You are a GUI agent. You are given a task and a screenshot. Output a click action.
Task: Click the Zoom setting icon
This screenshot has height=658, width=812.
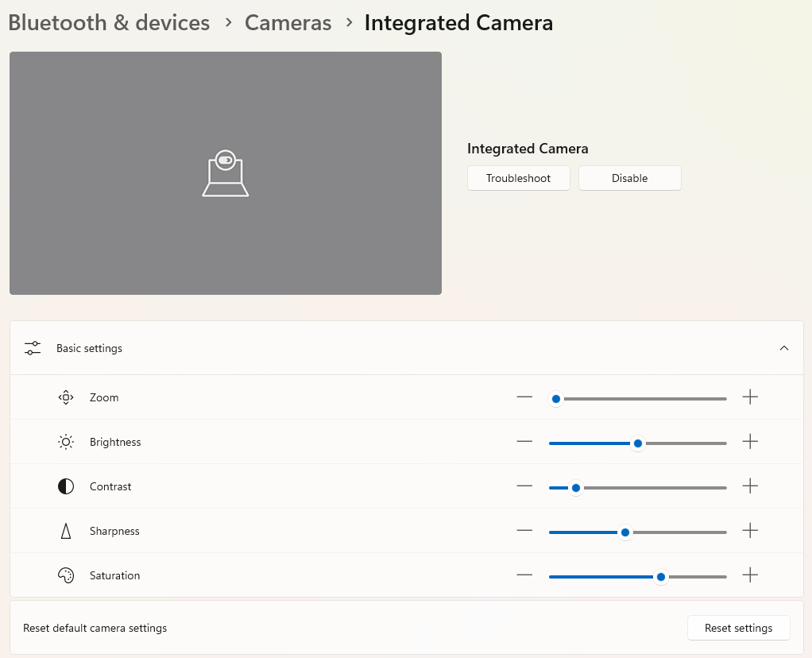click(66, 397)
